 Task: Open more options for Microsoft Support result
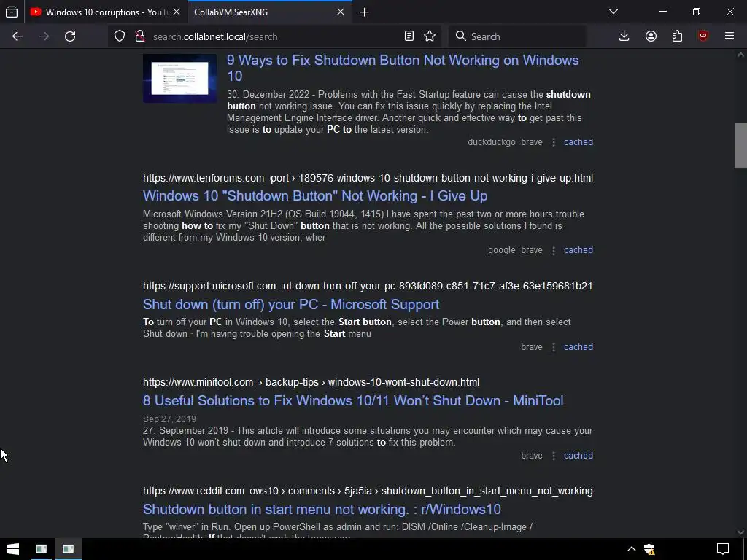click(x=553, y=347)
